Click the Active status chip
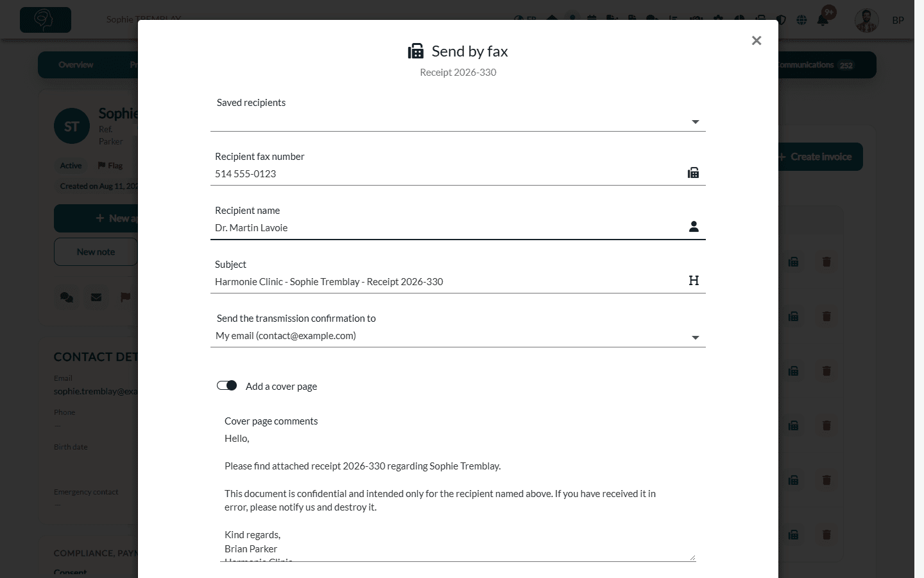The image size is (924, 578). pos(71,166)
